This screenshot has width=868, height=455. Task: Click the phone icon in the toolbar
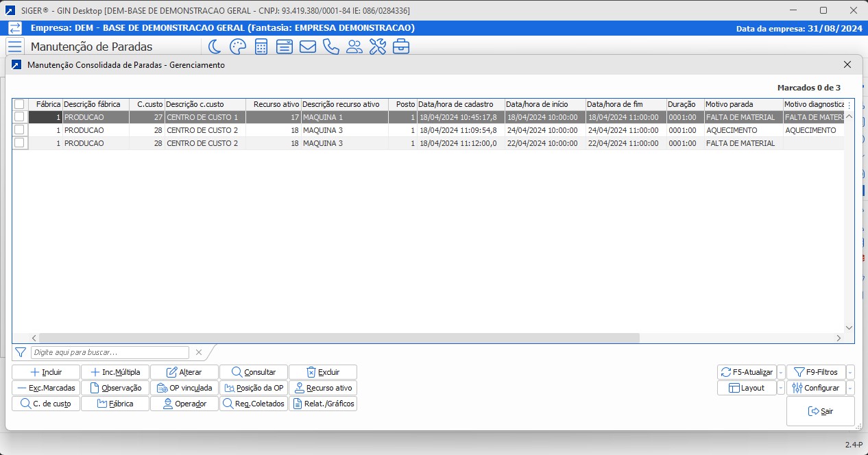[x=331, y=47]
